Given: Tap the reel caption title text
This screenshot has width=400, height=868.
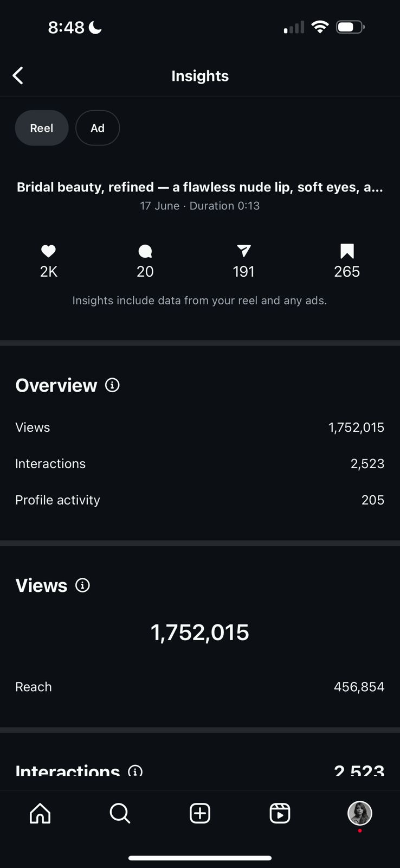Looking at the screenshot, I should click(200, 187).
